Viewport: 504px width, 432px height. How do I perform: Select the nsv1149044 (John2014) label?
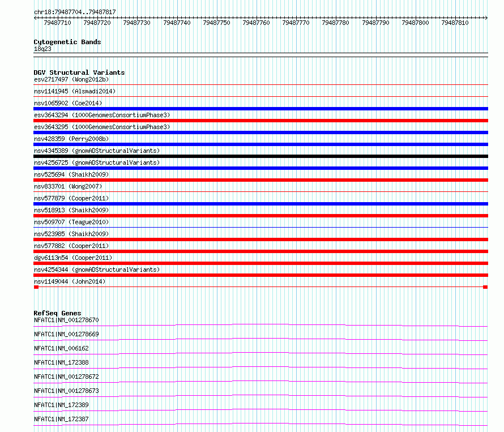(x=70, y=281)
